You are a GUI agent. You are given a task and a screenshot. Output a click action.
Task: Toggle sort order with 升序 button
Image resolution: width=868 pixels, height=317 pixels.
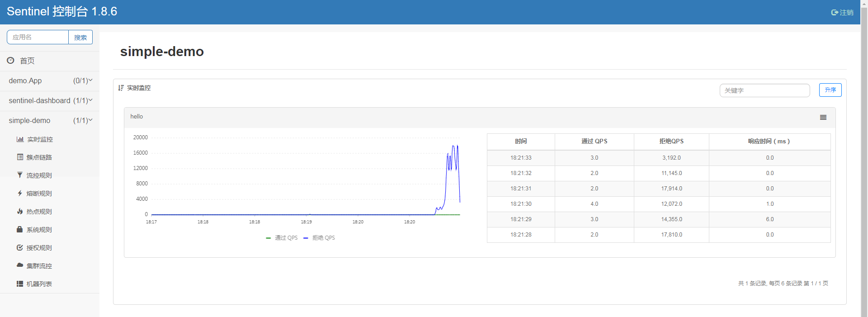830,90
